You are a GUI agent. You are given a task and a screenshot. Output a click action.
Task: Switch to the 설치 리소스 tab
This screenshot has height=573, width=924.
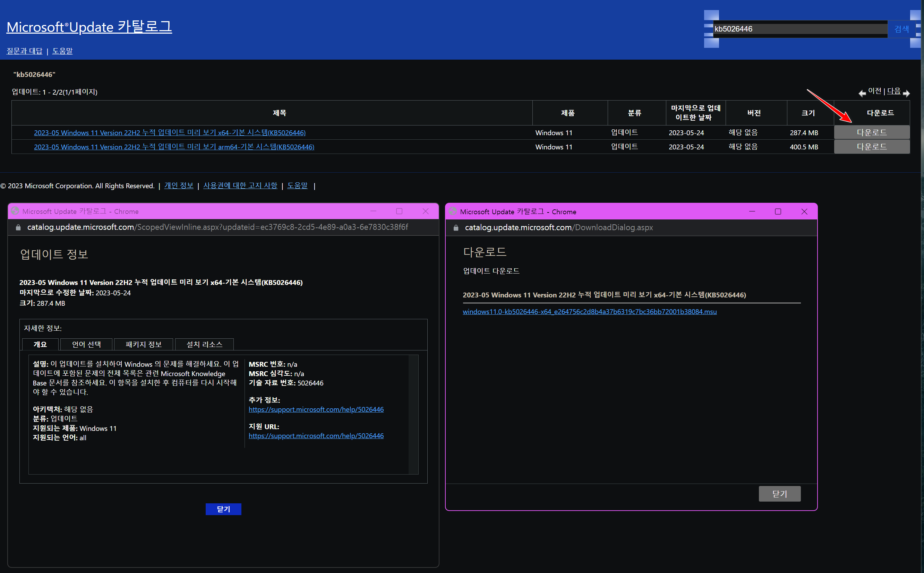click(x=204, y=344)
